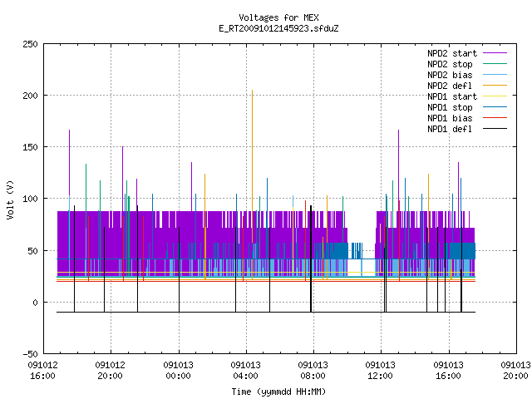Click the x-axis tick '091012 20:00'
Image resolution: width=532 pixels, height=399 pixels.
111,371
